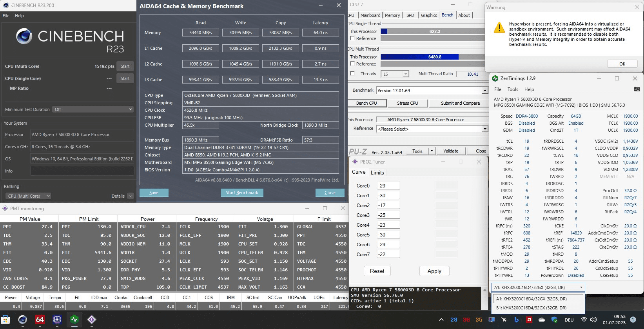Enable Reference checkbox under CPU Multi Thread
The height and width of the screenshot is (329, 644).
[x=352, y=64]
